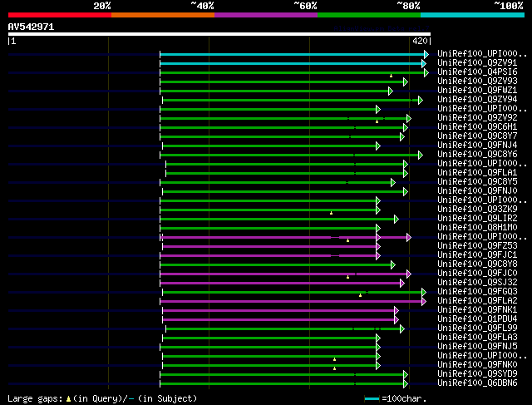Select the UniRef100_Q9FL99 label
This screenshot has height=405, width=532.
477,328
